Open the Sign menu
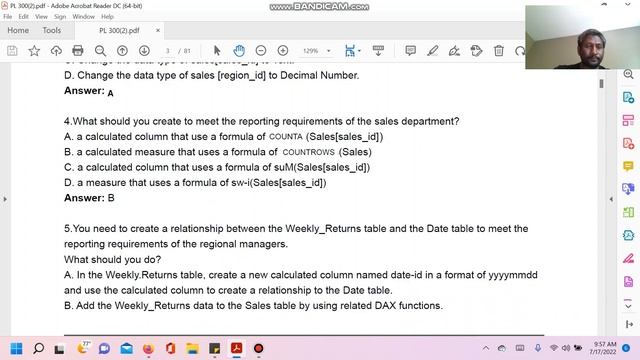 60,17
